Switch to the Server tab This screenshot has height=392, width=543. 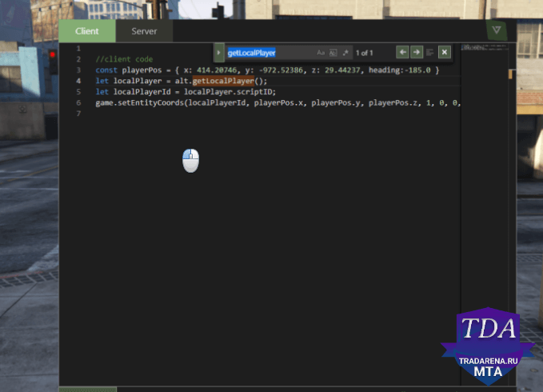(144, 31)
